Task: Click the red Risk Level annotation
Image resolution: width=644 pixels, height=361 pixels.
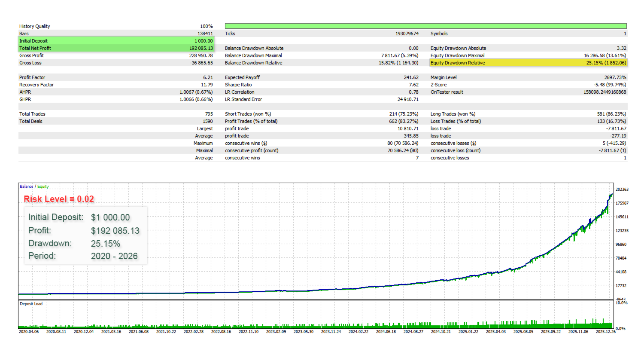Action: [58, 199]
